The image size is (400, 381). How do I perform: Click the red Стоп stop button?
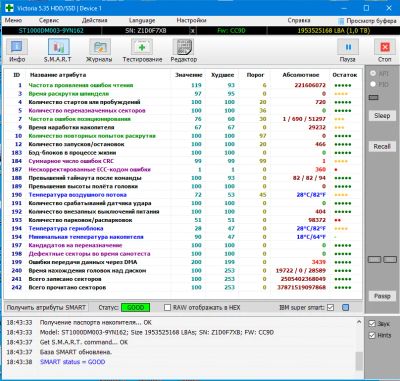click(385, 51)
